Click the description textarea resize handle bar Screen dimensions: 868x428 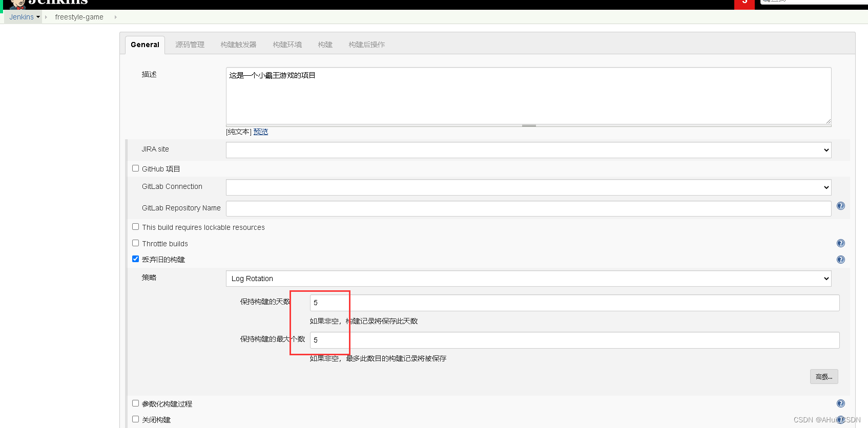pyautogui.click(x=528, y=125)
